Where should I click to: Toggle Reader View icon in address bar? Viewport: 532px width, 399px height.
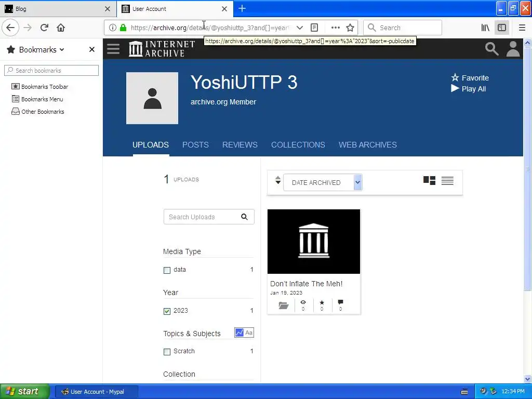click(314, 28)
